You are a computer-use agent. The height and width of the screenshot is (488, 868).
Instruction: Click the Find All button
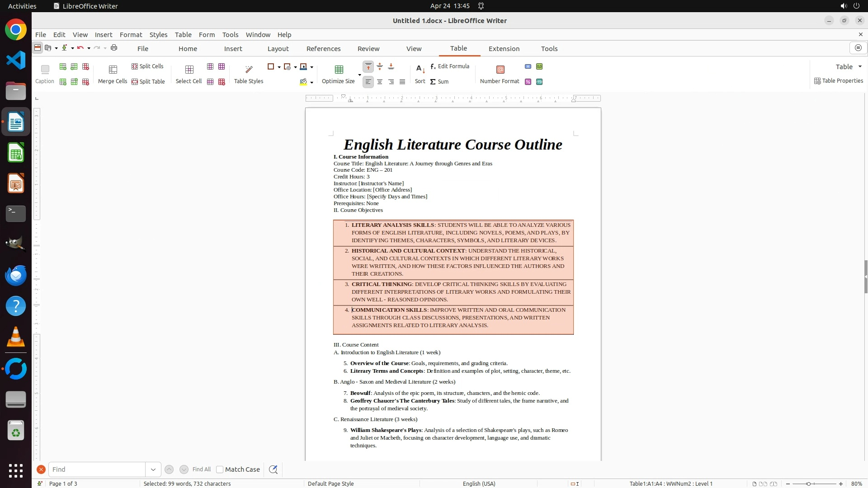[202, 469]
